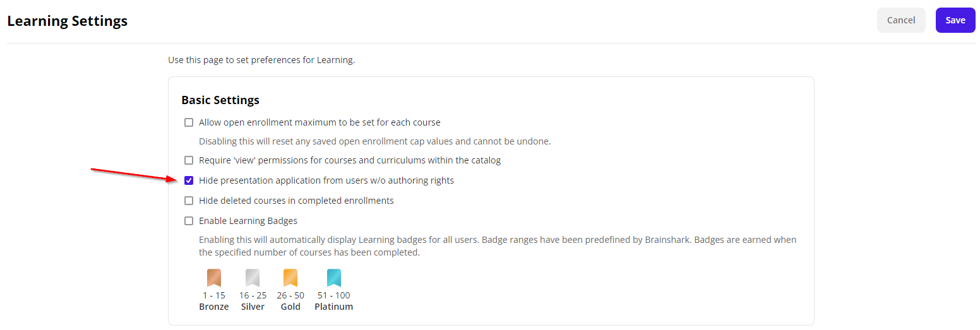Click the open enrollment cap reset warning text
The image size is (980, 330).
click(x=374, y=141)
